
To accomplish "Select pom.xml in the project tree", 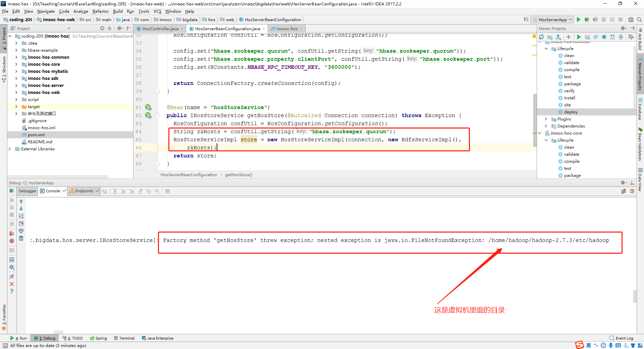I will (36, 135).
